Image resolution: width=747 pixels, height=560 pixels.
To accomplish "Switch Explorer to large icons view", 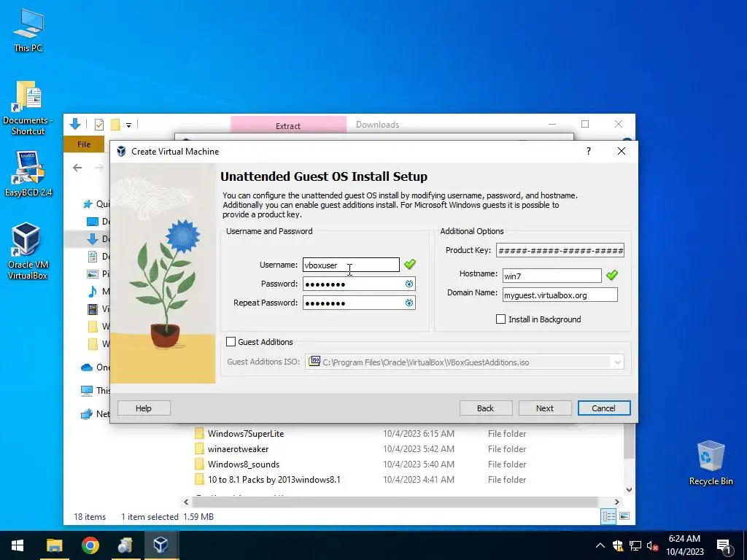I will tap(624, 516).
